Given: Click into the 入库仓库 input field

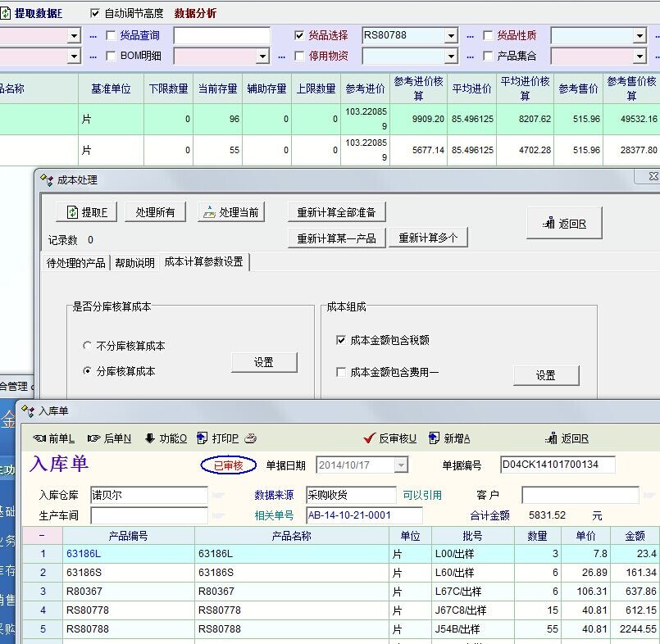Looking at the screenshot, I should click(x=148, y=496).
